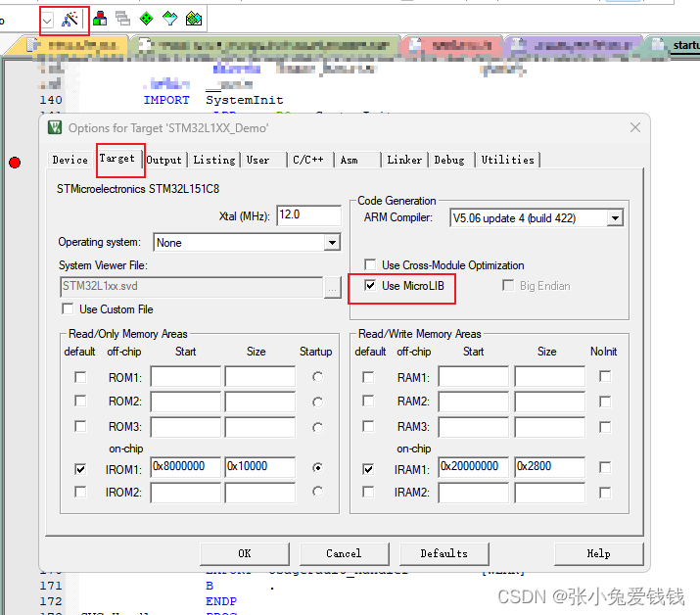The width and height of the screenshot is (700, 615).
Task: Click the Xtal (MHz) input field
Action: click(x=309, y=215)
